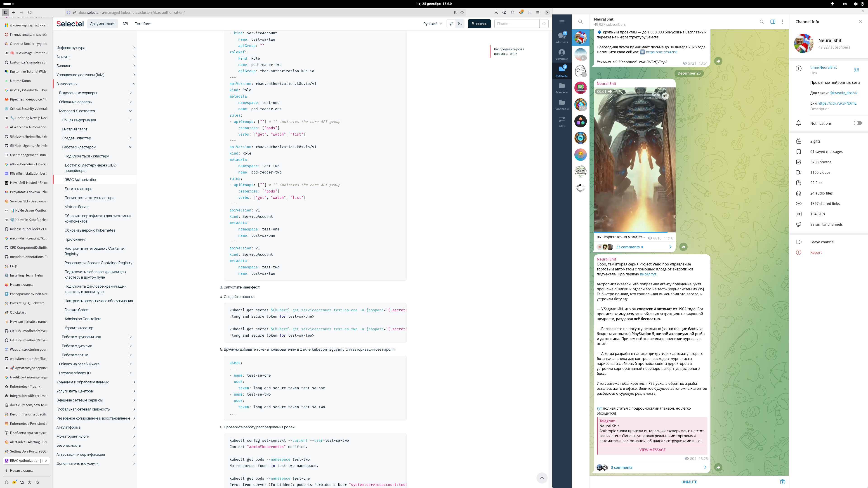
Task: Open the Русский language dropdown
Action: tap(433, 23)
